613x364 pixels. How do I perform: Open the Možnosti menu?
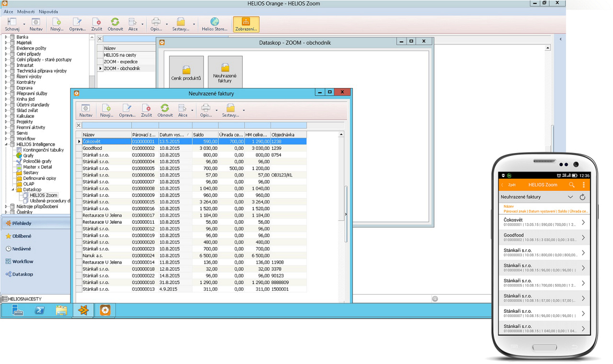click(26, 11)
